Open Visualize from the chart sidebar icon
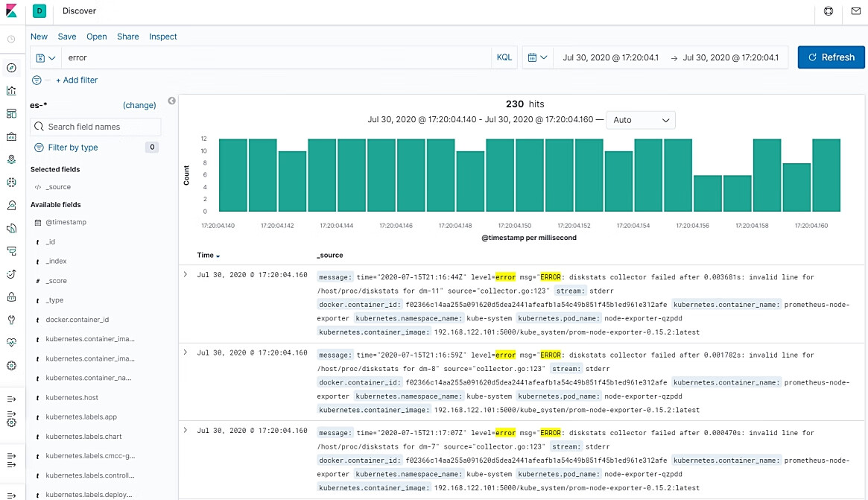The image size is (868, 500). click(11, 91)
